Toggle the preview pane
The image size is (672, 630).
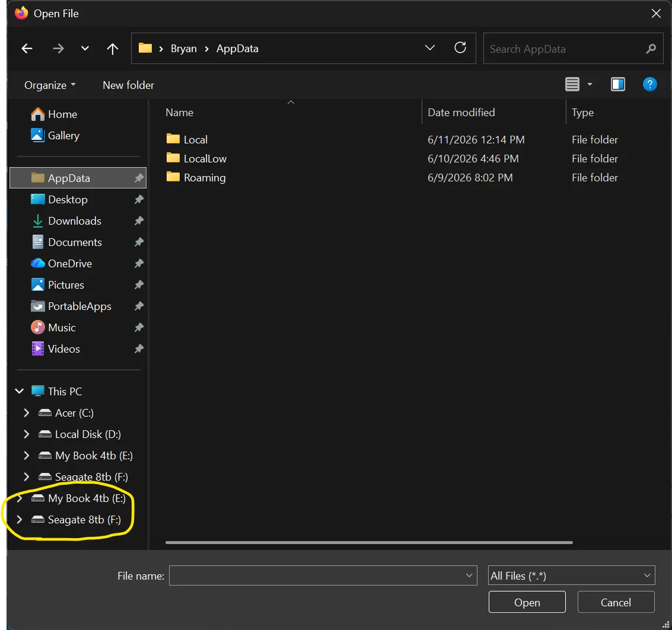coord(617,84)
